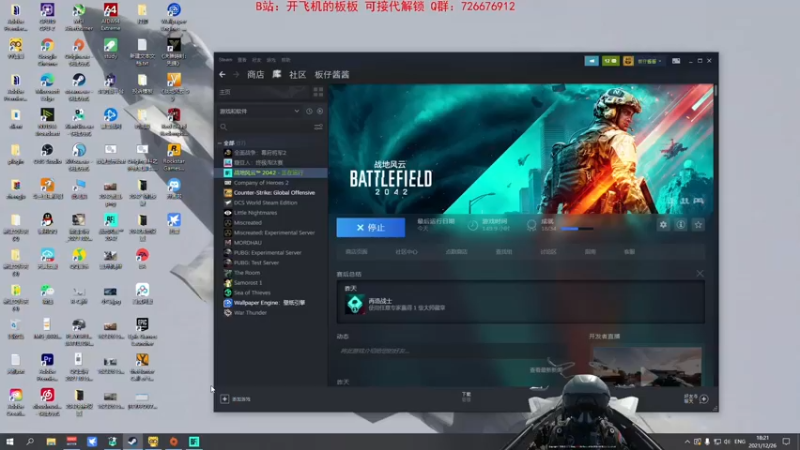This screenshot has height=450, width=800.
Task: Open the 商店页面 game link
Action: (356, 252)
